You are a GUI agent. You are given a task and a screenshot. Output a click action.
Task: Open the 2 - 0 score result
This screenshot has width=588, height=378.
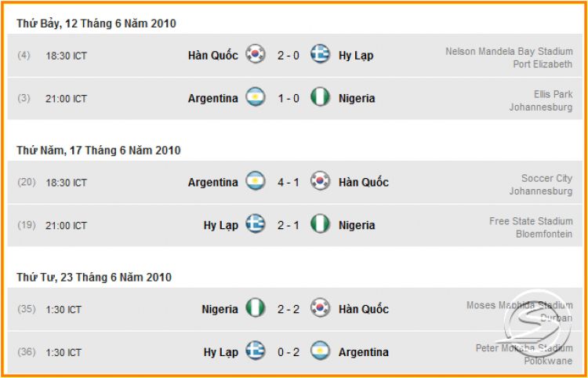point(288,56)
